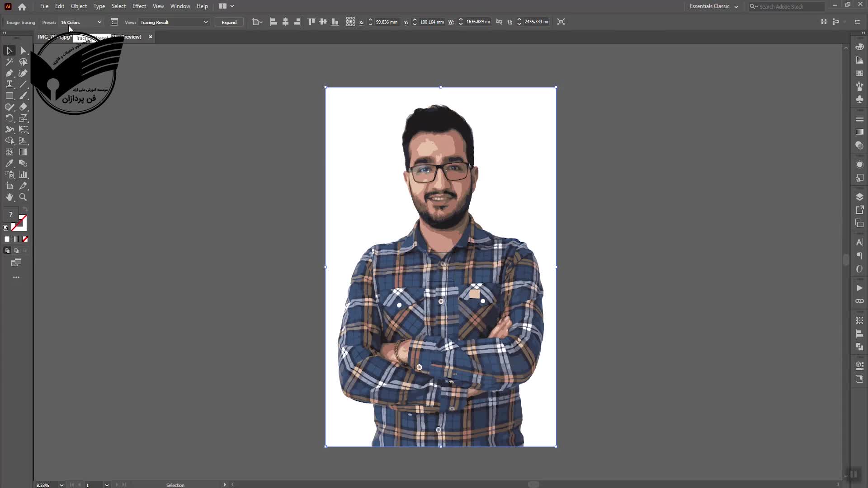
Task: Select the Type tool
Action: pos(9,84)
